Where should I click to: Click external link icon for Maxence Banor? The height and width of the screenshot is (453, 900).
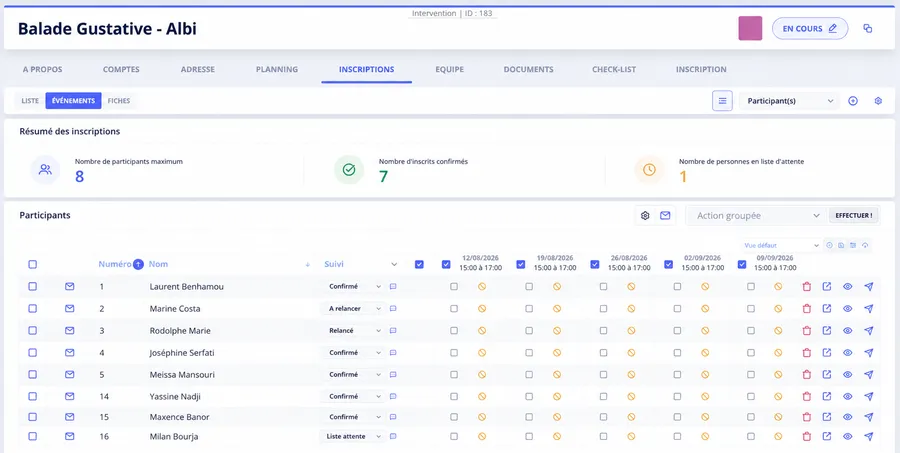(827, 417)
